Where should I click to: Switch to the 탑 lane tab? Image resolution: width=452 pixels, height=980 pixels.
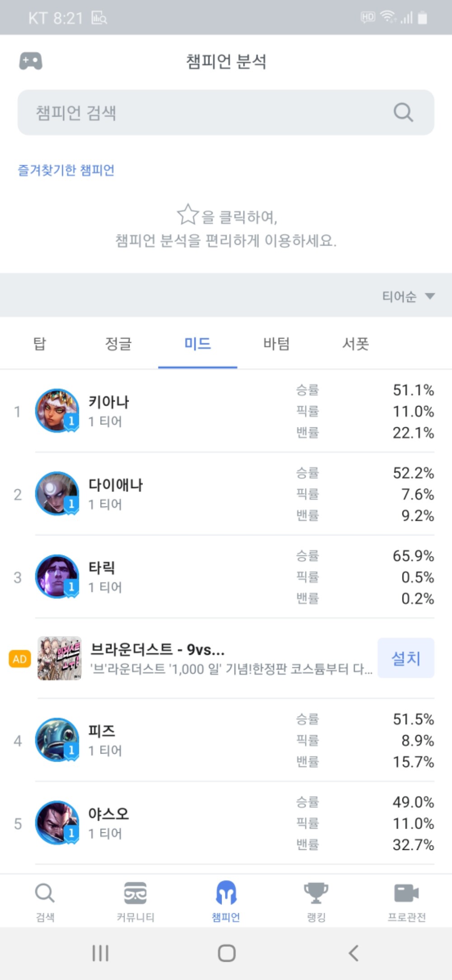click(x=40, y=343)
